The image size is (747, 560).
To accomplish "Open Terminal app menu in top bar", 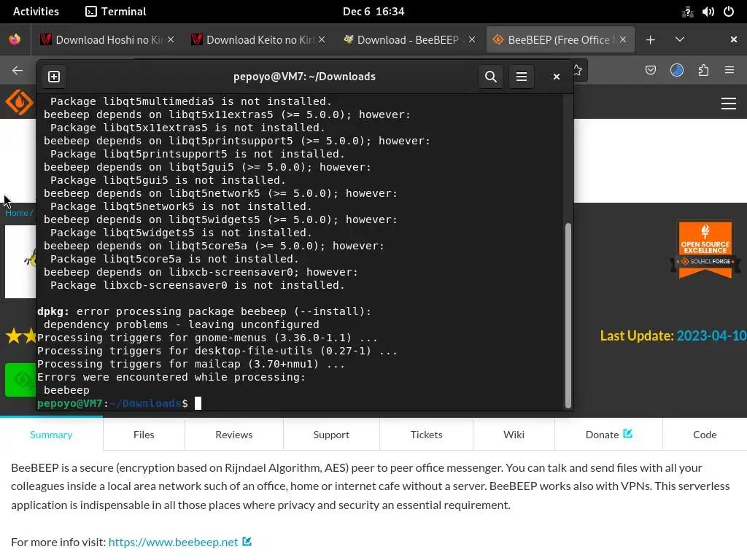I will [116, 12].
